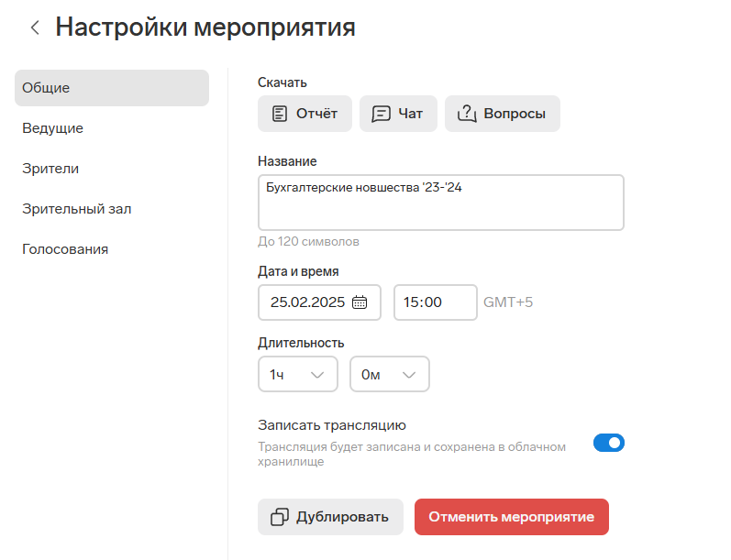Expand the hours duration dropdown

(298, 374)
